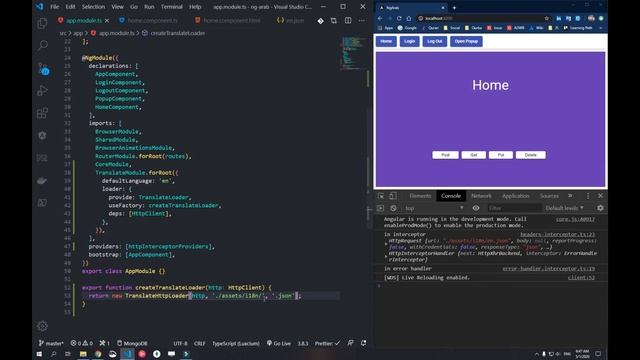640x360 pixels.
Task: Click the feedback icon in status bar
Action: click(x=350, y=343)
